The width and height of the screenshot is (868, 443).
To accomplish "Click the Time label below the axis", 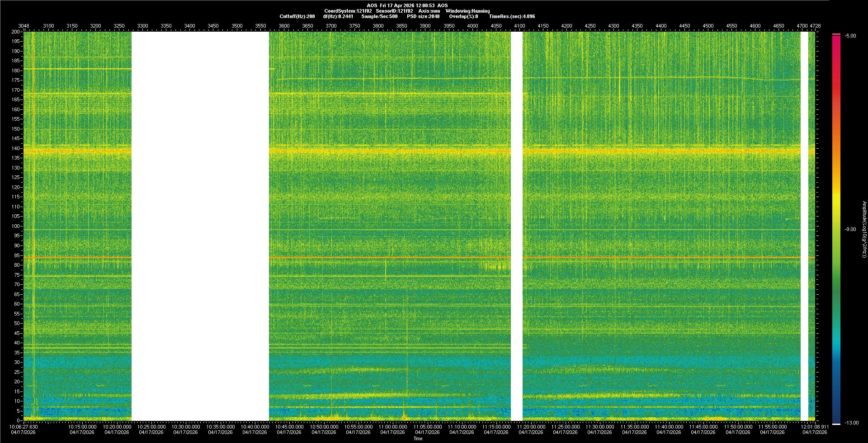I will [418, 439].
